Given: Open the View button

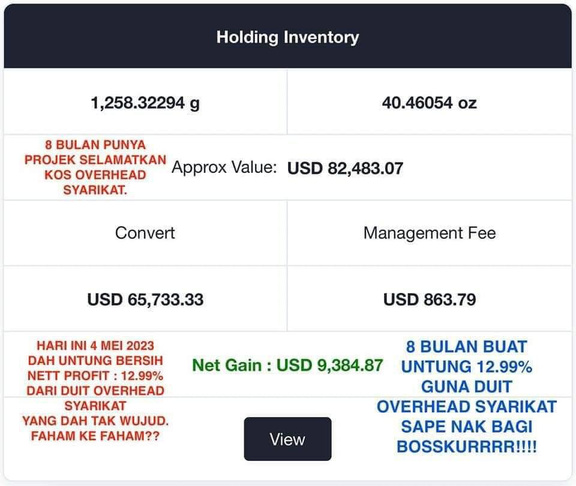Looking at the screenshot, I should click(x=288, y=439).
